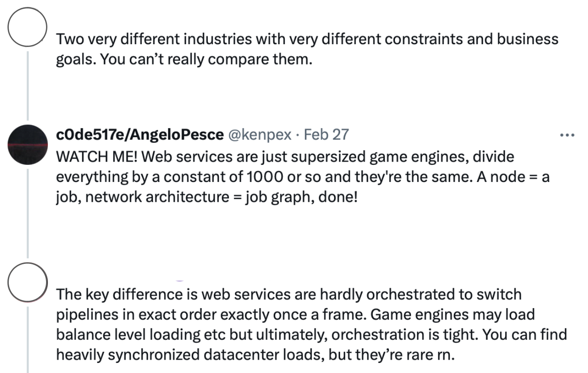Screen dimensions: 588x373
Task: Click the line starting "pipelines in exact order"
Action: click(x=295, y=315)
